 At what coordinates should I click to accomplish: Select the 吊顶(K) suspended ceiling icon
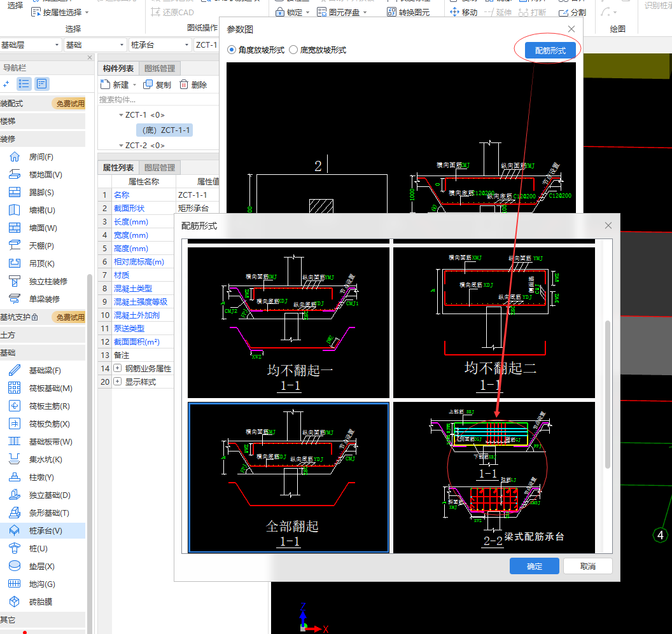[15, 263]
